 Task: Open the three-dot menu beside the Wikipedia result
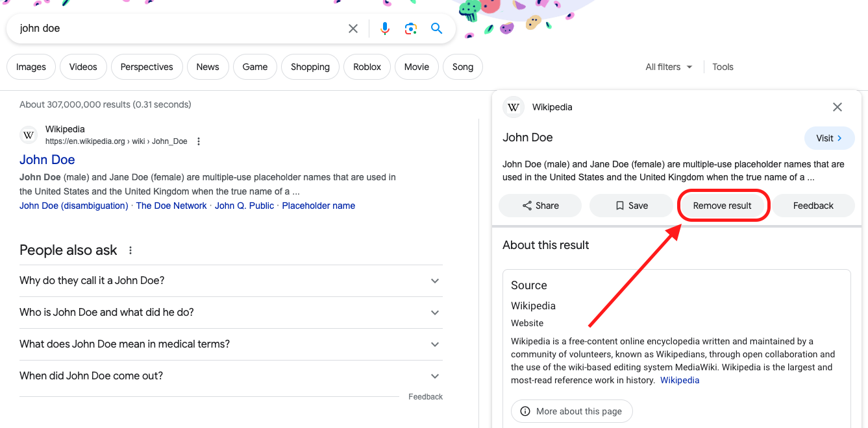[198, 141]
